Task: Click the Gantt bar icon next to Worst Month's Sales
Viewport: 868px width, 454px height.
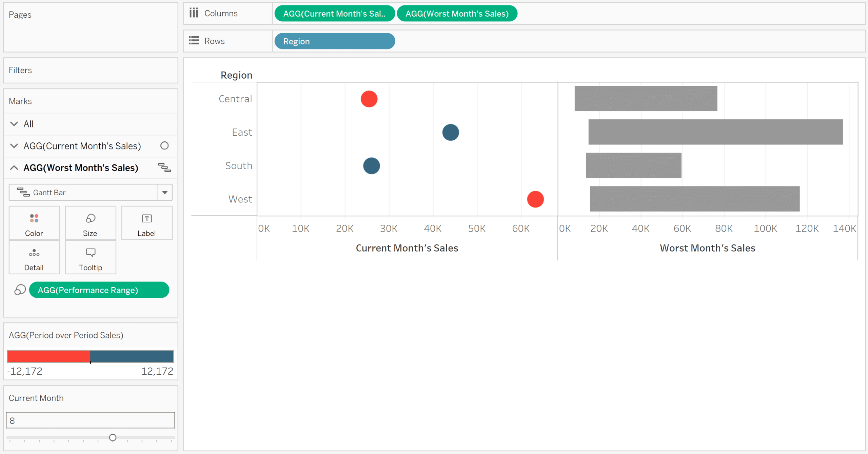Action: click(164, 167)
